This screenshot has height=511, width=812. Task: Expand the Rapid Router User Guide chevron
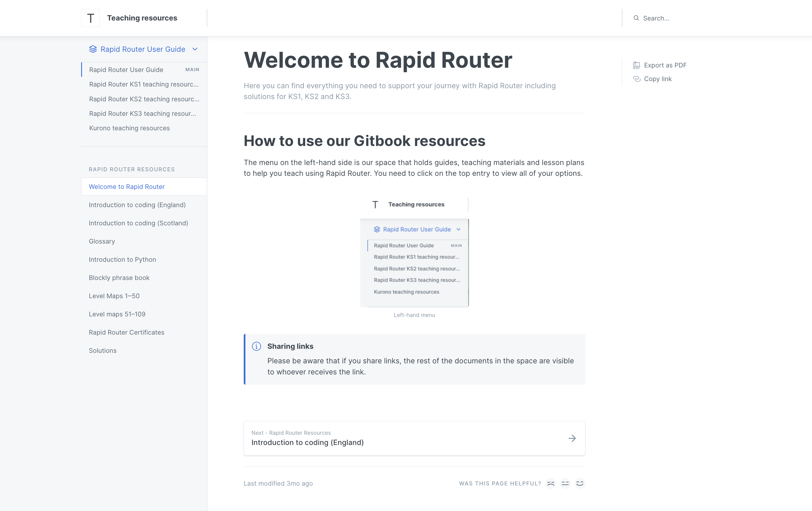pyautogui.click(x=195, y=49)
